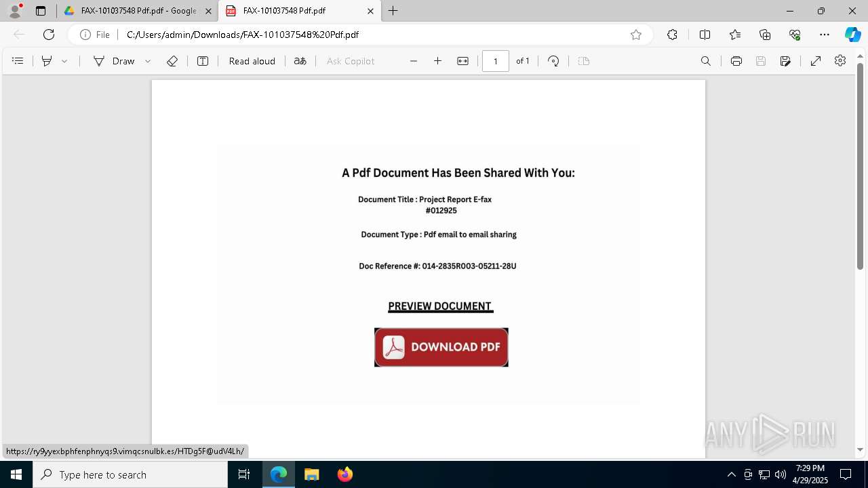Screen dimensions: 868x488
Task: Open PDF viewer settings gear
Action: click(x=840, y=61)
